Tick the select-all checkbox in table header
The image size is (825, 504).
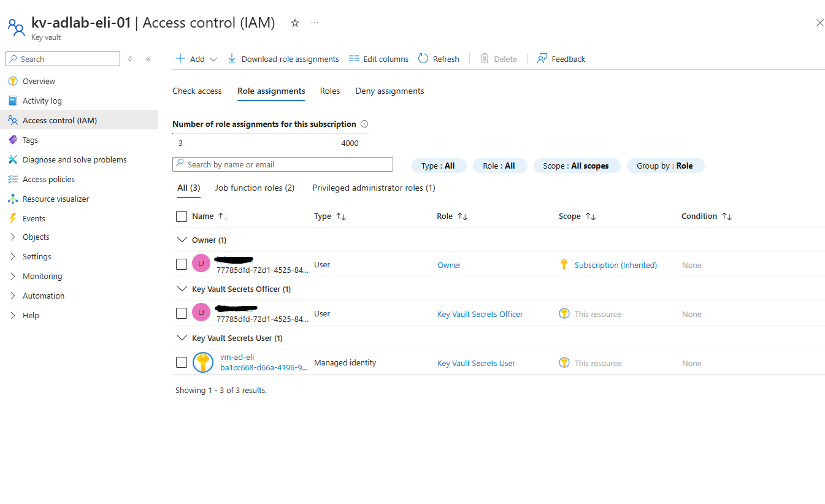point(182,216)
